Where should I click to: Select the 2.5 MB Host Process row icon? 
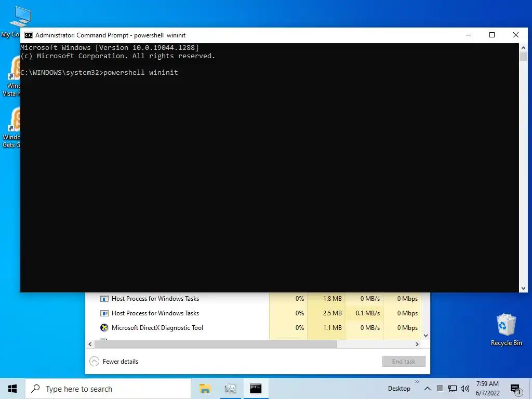[104, 313]
